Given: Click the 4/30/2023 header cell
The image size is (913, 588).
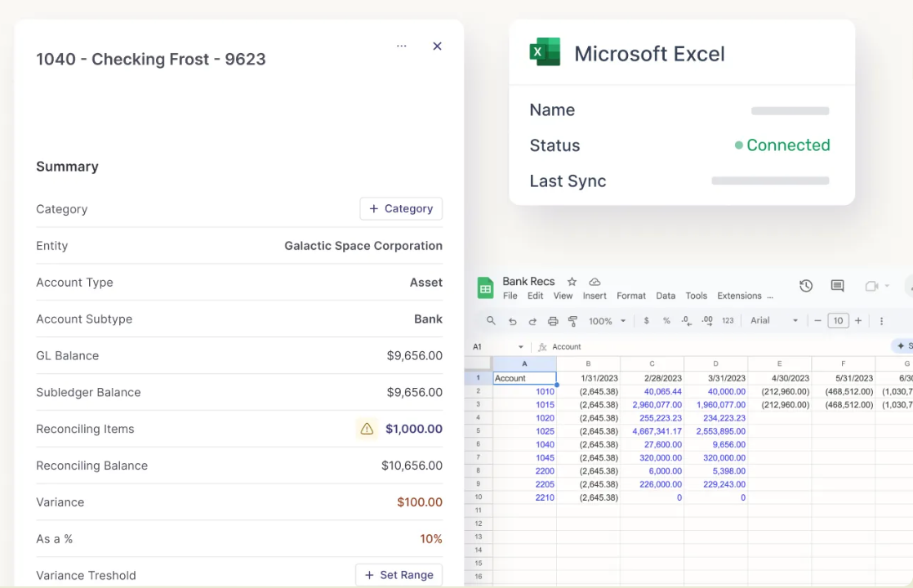Looking at the screenshot, I should click(x=780, y=378).
